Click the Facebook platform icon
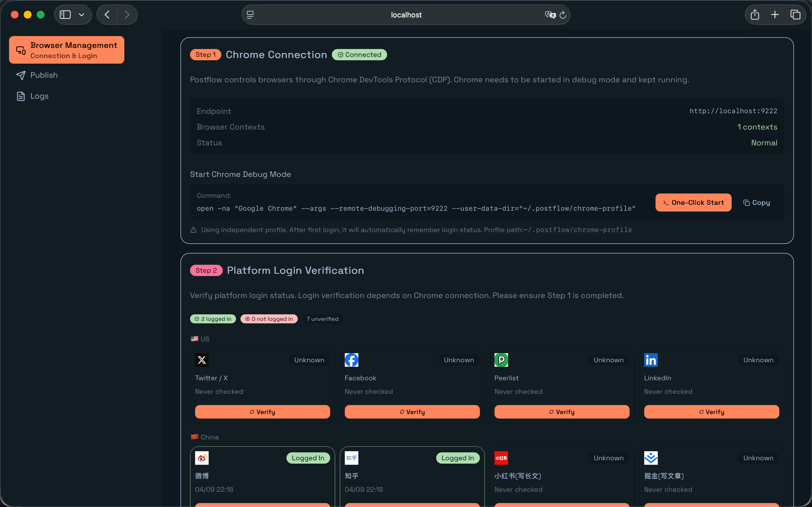Image resolution: width=812 pixels, height=507 pixels. (351, 360)
